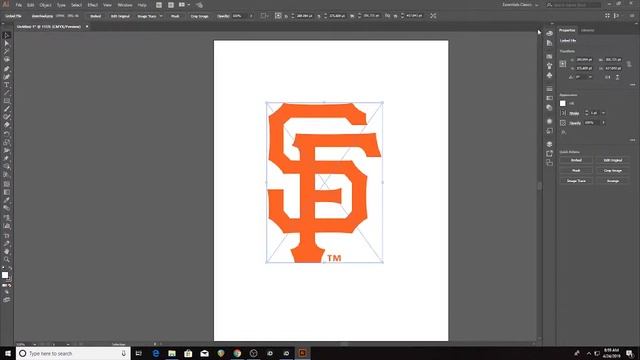Open the Essentials Classic workspace switcher
Screen dimensions: 640x360
point(520,5)
